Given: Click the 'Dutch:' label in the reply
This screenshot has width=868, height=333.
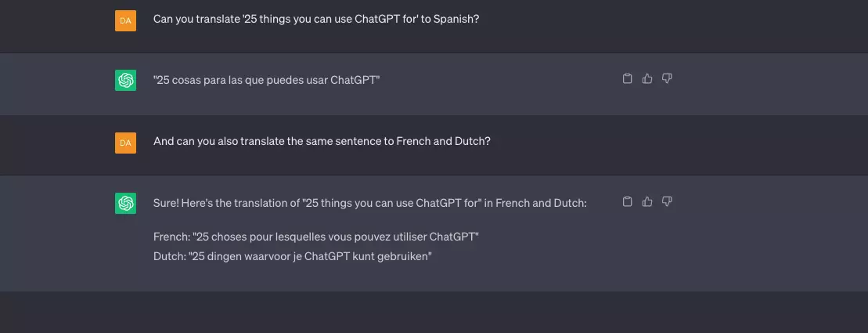Looking at the screenshot, I should [169, 257].
